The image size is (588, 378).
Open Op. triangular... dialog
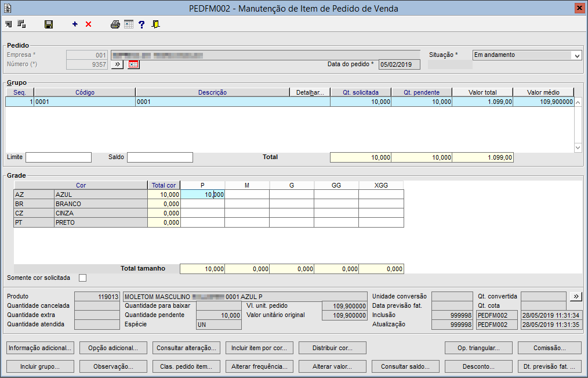click(478, 348)
